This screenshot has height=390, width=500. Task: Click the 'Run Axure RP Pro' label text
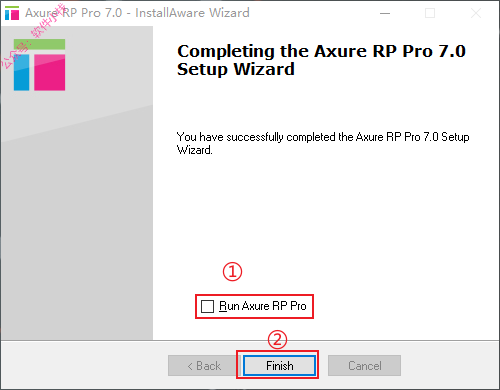pyautogui.click(x=263, y=306)
